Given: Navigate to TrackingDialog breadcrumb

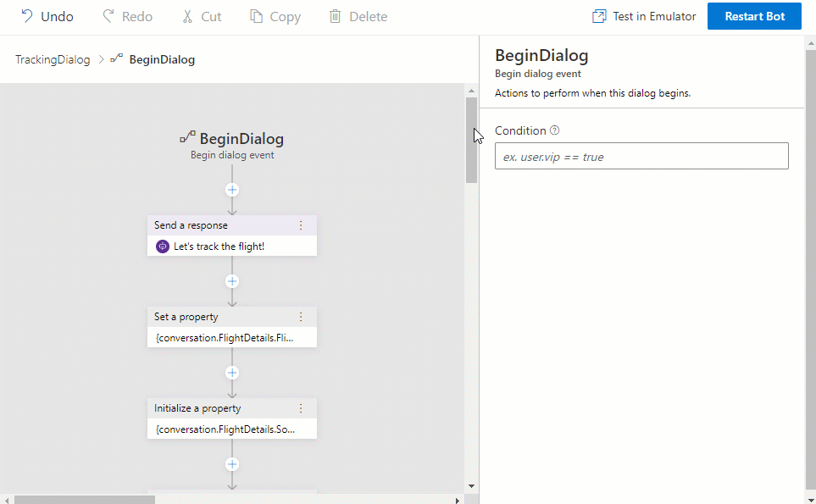Looking at the screenshot, I should 53,59.
